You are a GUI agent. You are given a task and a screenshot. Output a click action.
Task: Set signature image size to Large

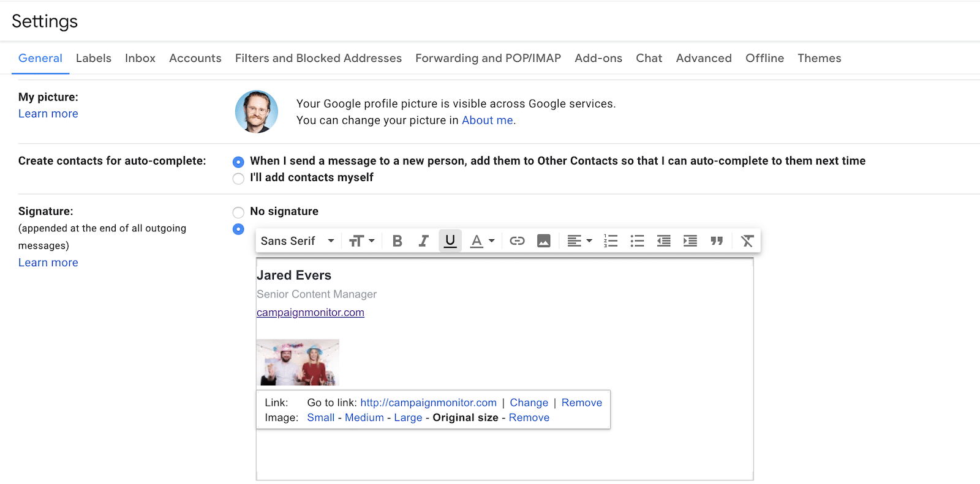pos(408,417)
